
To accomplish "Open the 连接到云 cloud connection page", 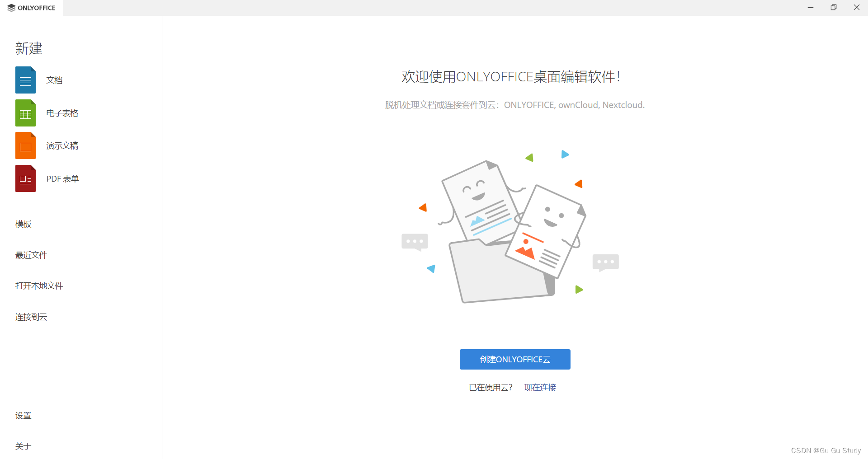I will pyautogui.click(x=31, y=317).
